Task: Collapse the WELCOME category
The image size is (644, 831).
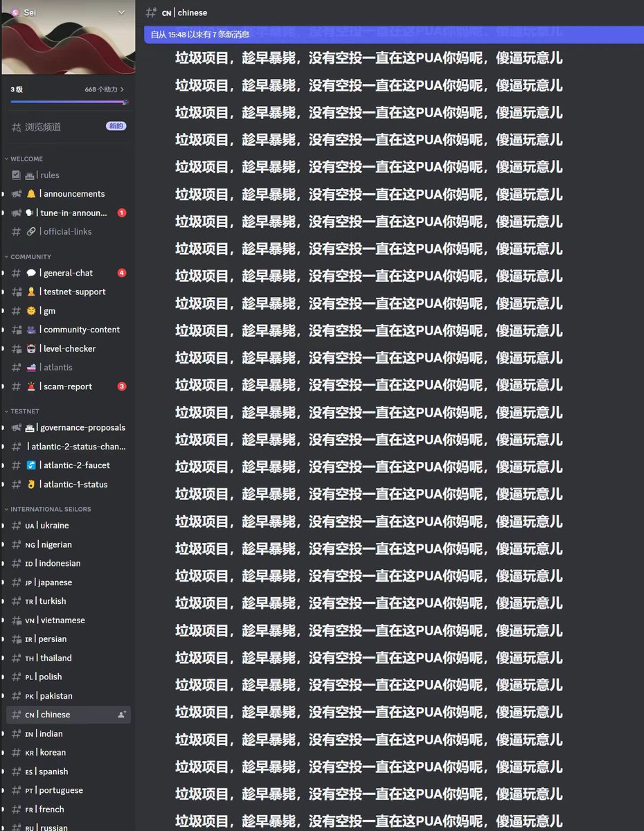Action: click(26, 159)
